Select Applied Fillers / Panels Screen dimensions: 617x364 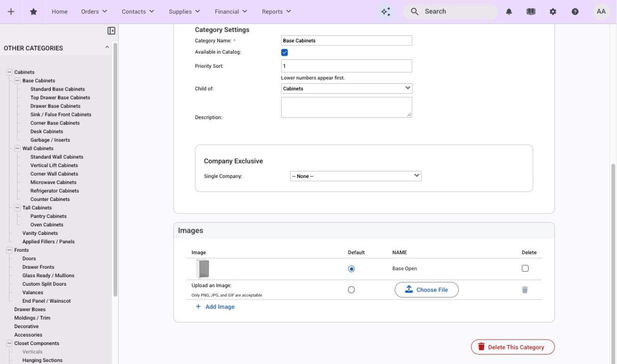(x=48, y=242)
